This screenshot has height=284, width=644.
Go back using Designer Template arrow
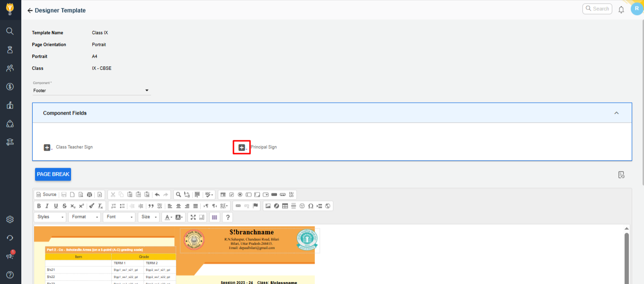click(30, 10)
